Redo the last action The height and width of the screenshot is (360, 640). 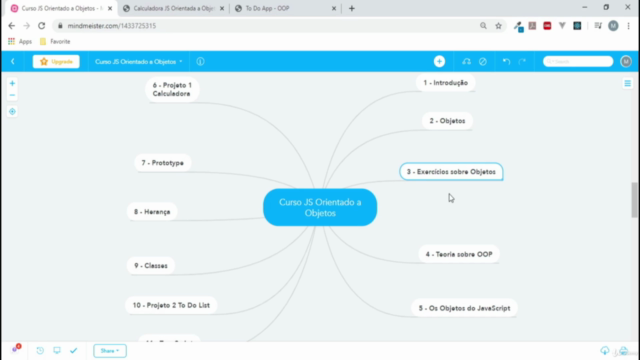coord(522,62)
